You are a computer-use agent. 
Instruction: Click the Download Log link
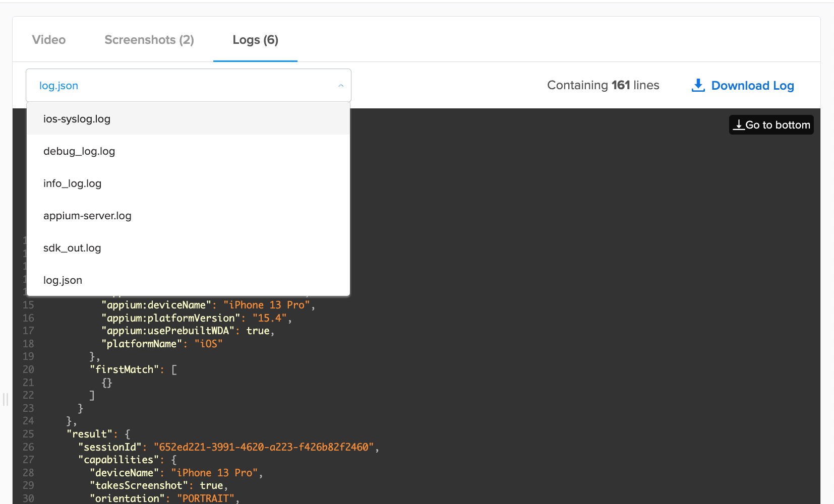click(x=752, y=85)
